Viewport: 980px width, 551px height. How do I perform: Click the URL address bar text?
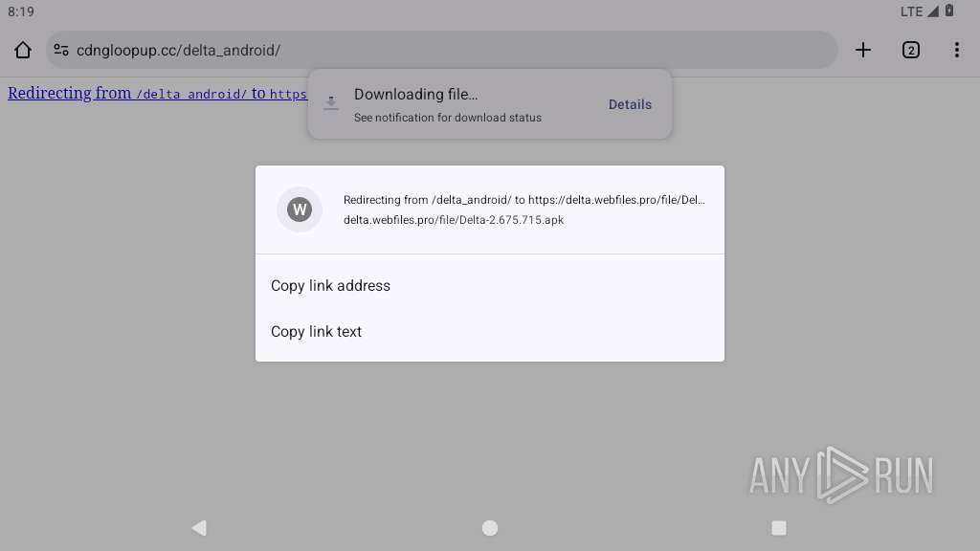click(178, 50)
